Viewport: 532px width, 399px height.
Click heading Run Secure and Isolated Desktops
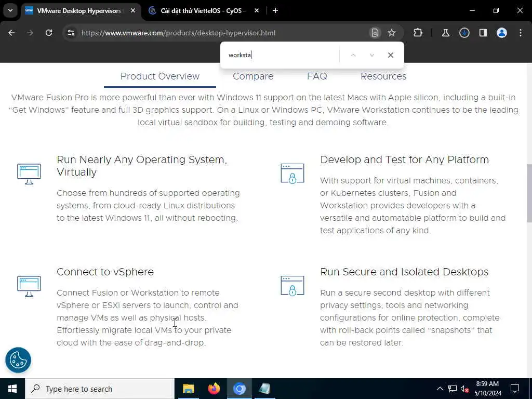click(x=404, y=272)
